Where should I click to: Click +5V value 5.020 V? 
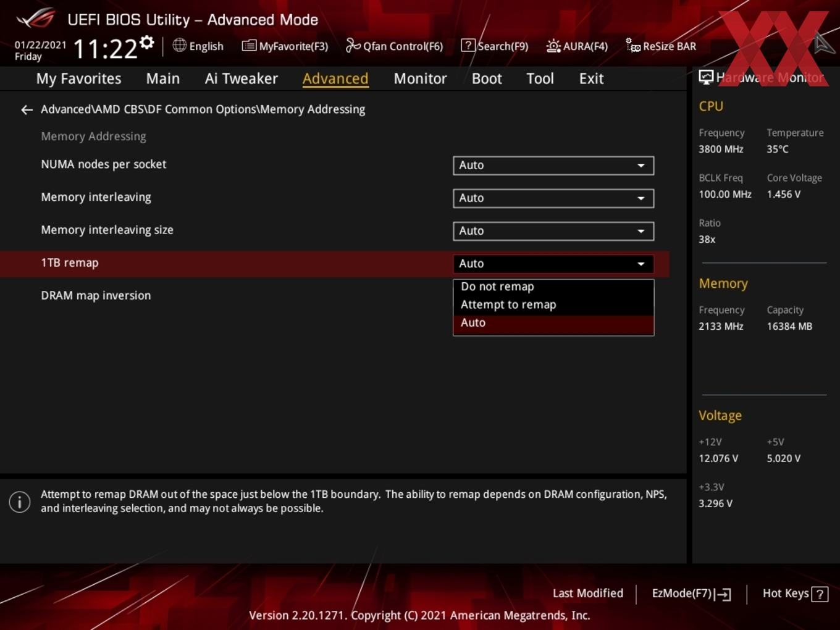[783, 459]
